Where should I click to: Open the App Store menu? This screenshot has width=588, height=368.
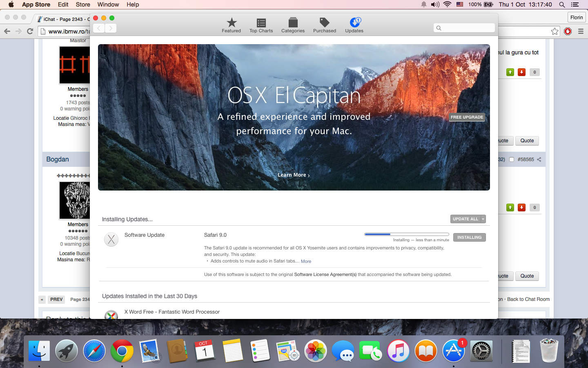(36, 4)
